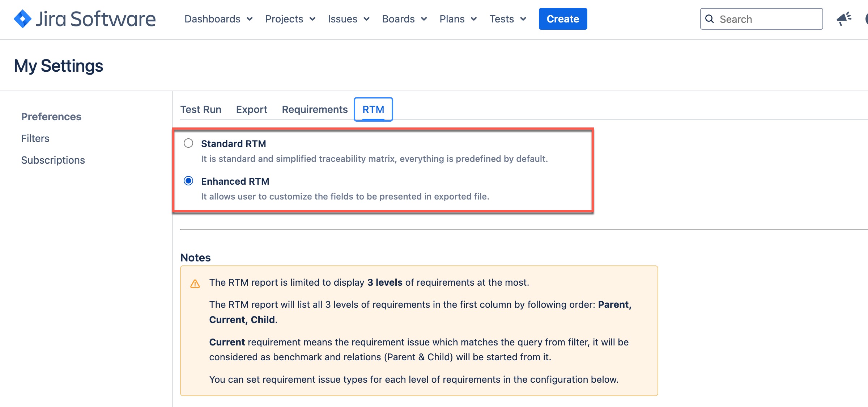
Task: Click the warning triangle icon in Notes
Action: pos(195,284)
